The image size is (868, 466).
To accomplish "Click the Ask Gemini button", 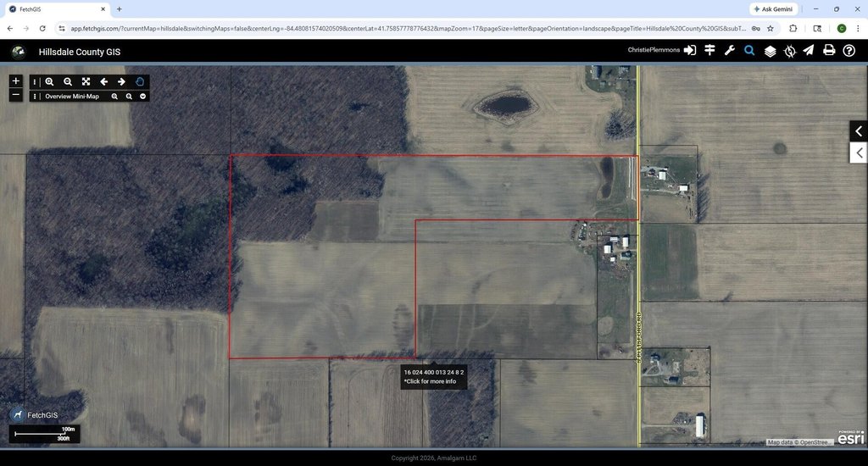I will pos(773,8).
